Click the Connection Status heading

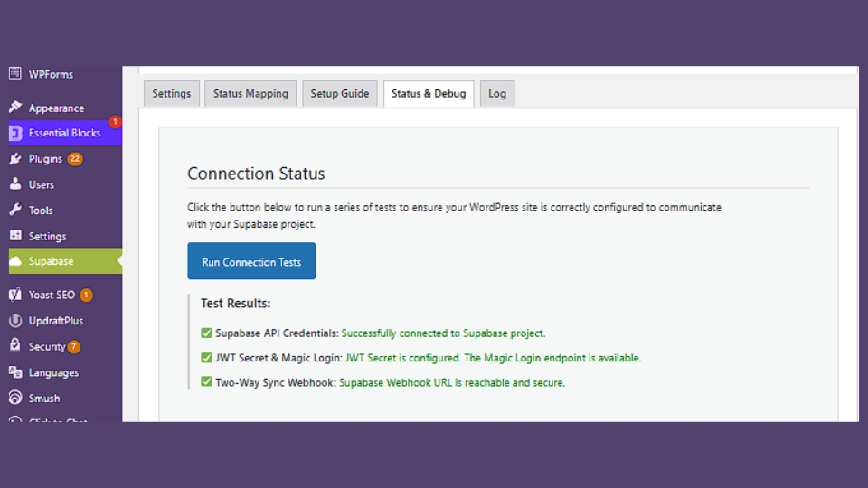(x=256, y=174)
